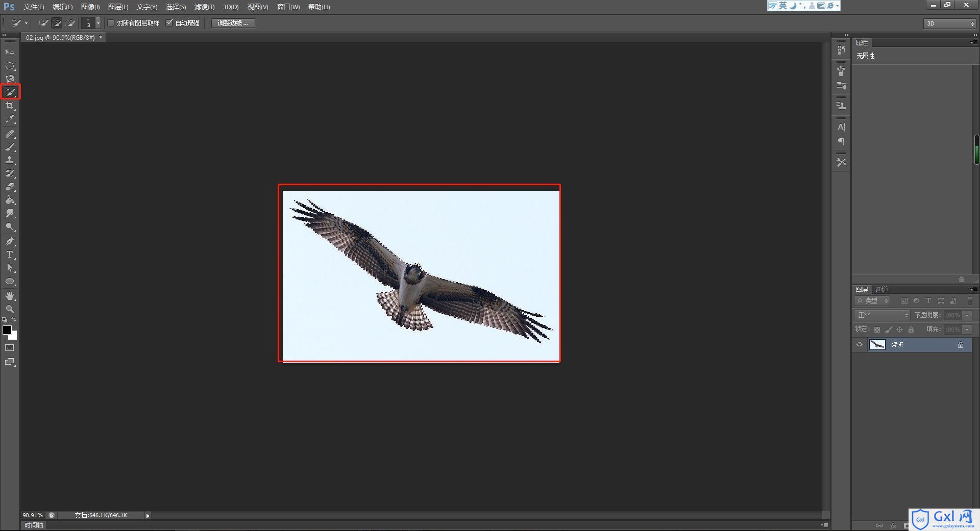
Task: Select the Brush tool
Action: [x=10, y=147]
